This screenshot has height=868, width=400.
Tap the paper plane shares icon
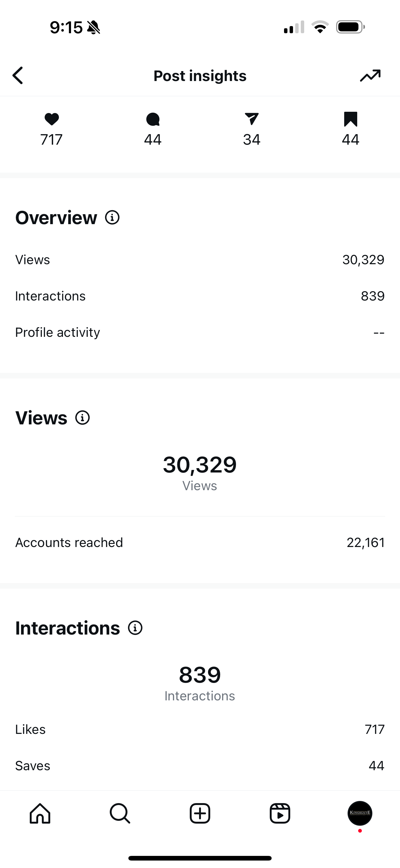point(251,119)
